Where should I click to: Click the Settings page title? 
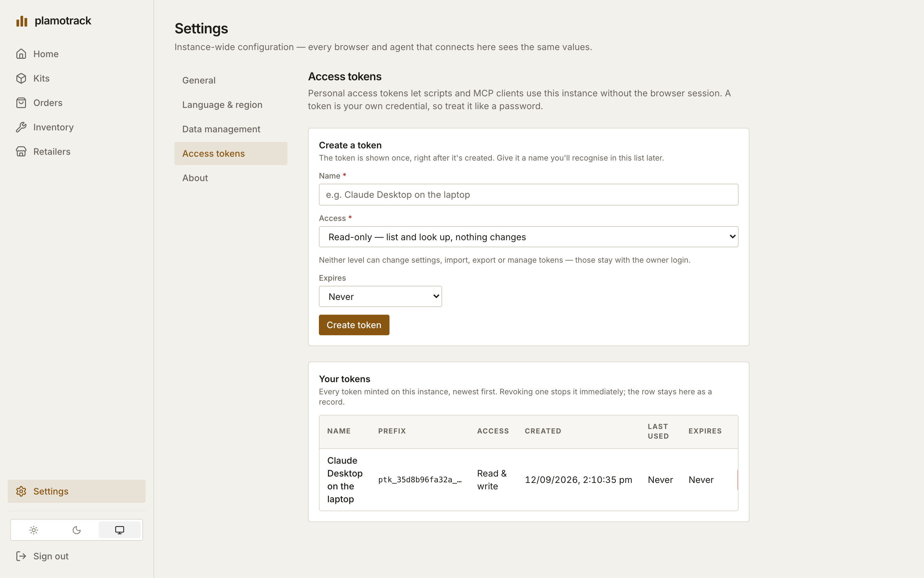pos(201,29)
